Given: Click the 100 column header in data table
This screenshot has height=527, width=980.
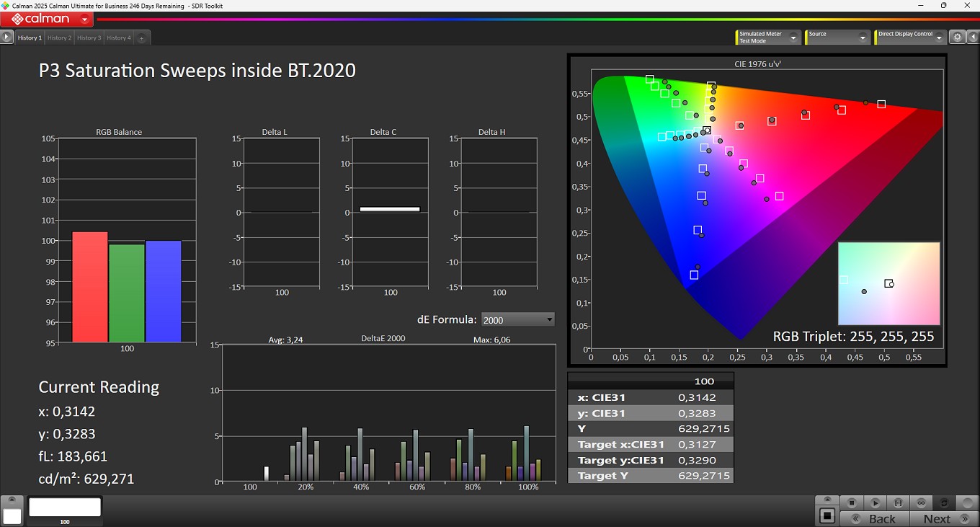Looking at the screenshot, I should pyautogui.click(x=704, y=381).
